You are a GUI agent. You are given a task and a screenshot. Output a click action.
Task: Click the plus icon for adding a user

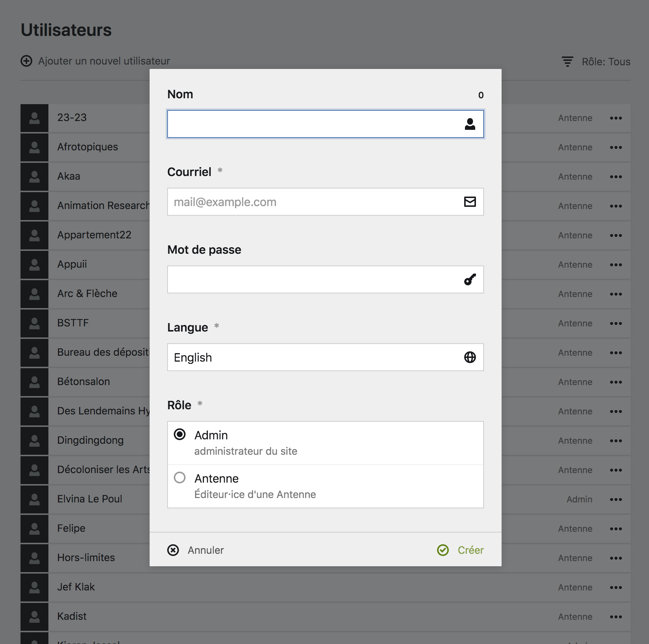[x=26, y=61]
